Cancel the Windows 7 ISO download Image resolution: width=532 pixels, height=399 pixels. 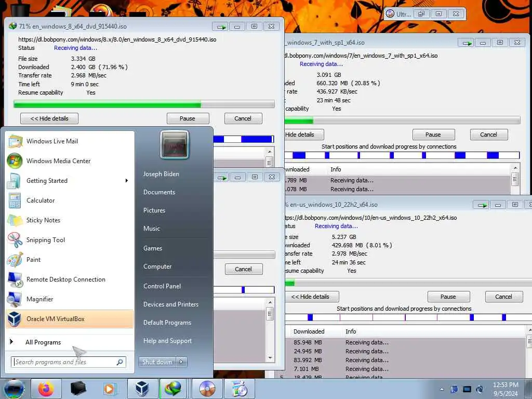(x=488, y=135)
